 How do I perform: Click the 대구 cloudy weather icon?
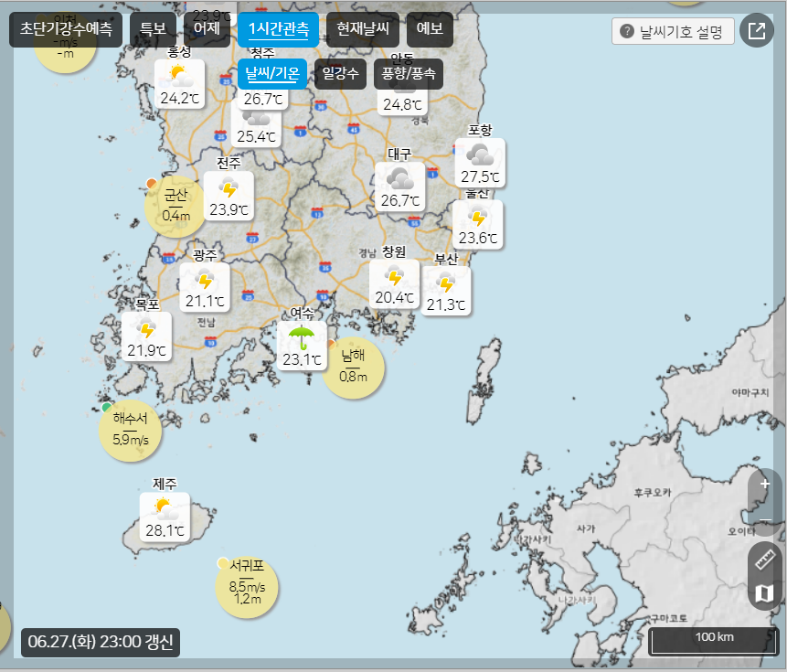pos(400,178)
